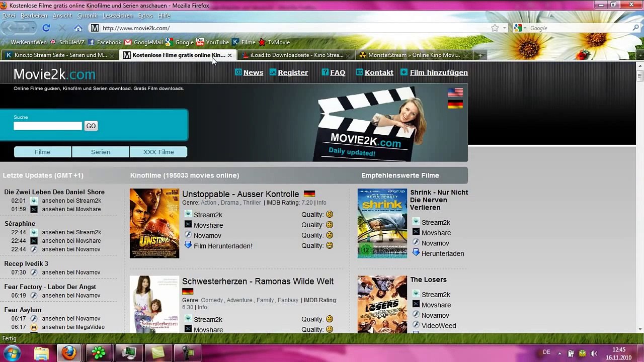Click the search magnifier in Google box

tap(635, 28)
